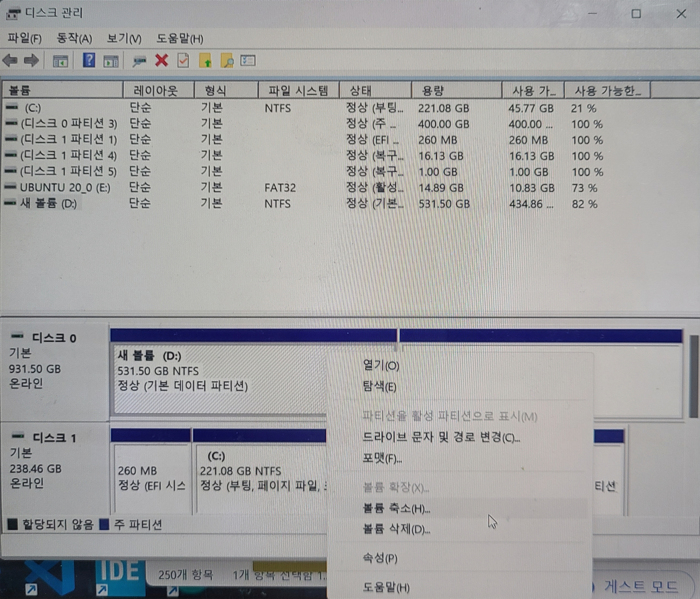
Task: Select UBUNTU 20_0 (E:) volume row
Action: point(65,188)
